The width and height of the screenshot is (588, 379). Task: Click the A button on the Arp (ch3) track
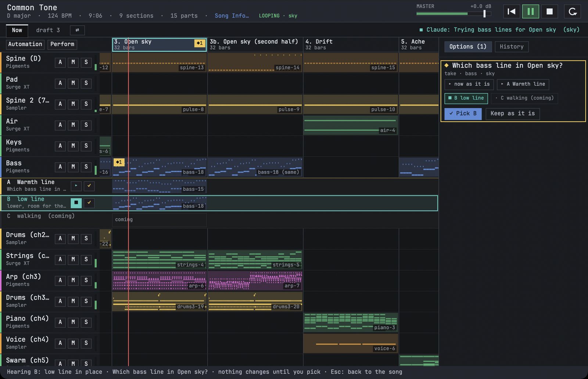(x=60, y=280)
